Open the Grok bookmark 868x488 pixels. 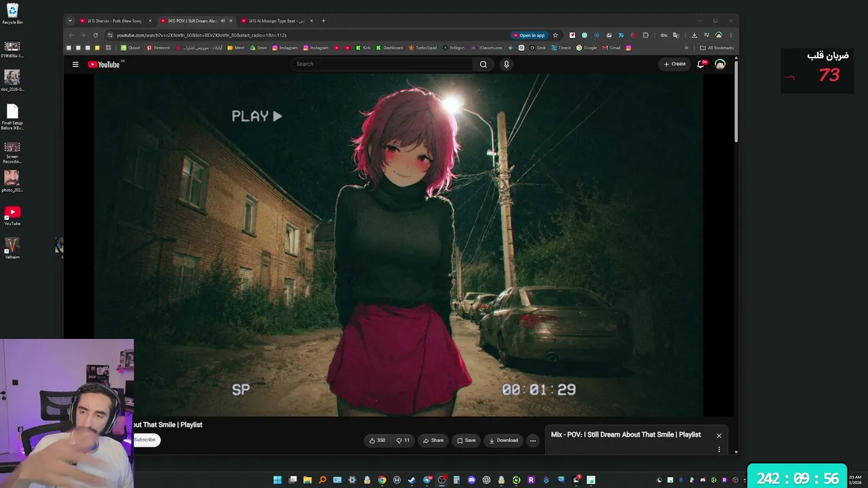point(538,48)
